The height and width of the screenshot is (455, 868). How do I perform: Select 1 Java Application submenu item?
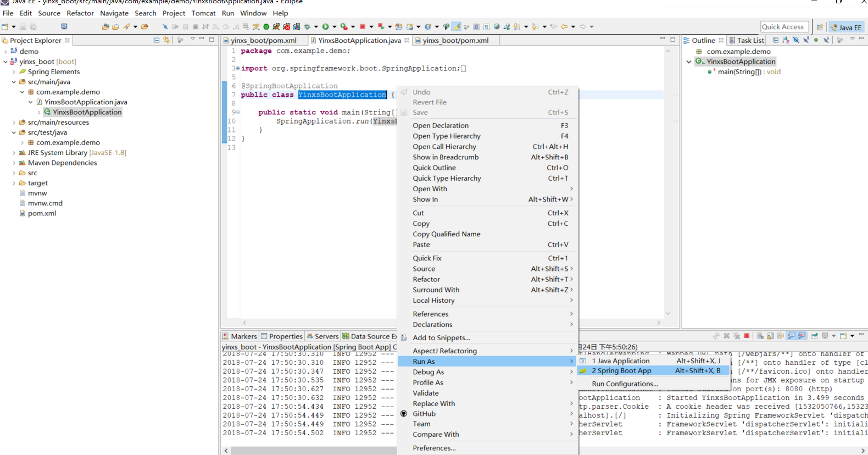(654, 361)
